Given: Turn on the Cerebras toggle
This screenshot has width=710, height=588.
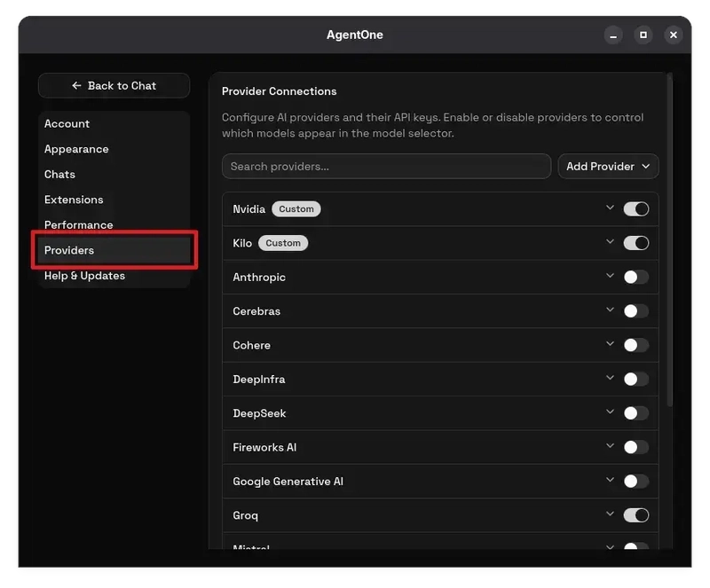Looking at the screenshot, I should (635, 311).
